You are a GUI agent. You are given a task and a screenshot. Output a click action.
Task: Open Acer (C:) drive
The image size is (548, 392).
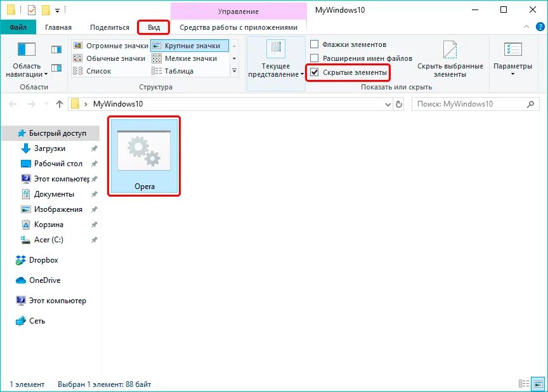tap(49, 240)
